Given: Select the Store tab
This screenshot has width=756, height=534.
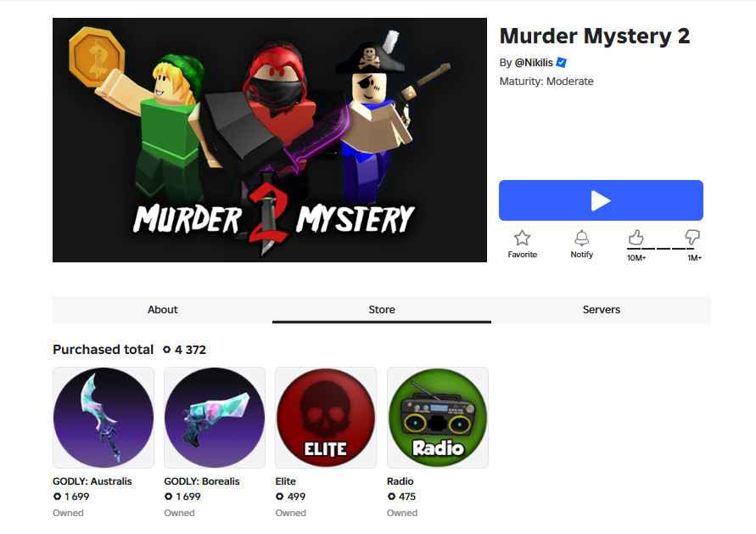Looking at the screenshot, I should pyautogui.click(x=382, y=310).
